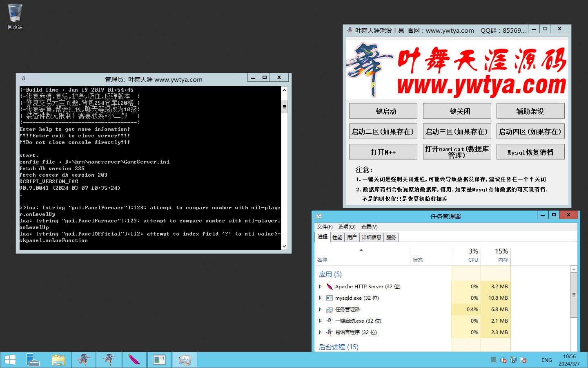The width and height of the screenshot is (588, 368).
Task: Click the 打开N++ button
Action: click(383, 152)
